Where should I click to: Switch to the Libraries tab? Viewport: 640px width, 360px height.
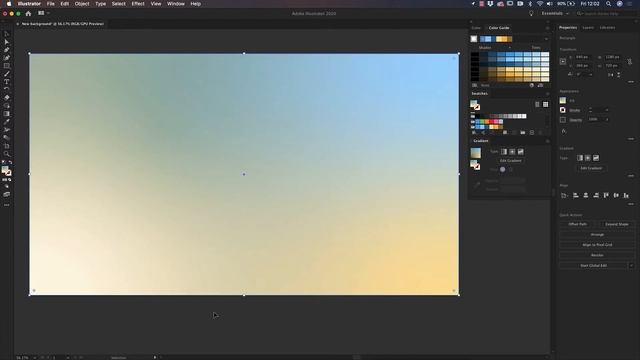click(x=607, y=28)
